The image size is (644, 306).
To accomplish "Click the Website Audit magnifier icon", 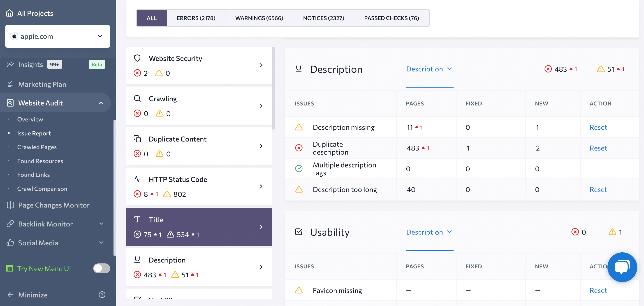I will (x=10, y=103).
